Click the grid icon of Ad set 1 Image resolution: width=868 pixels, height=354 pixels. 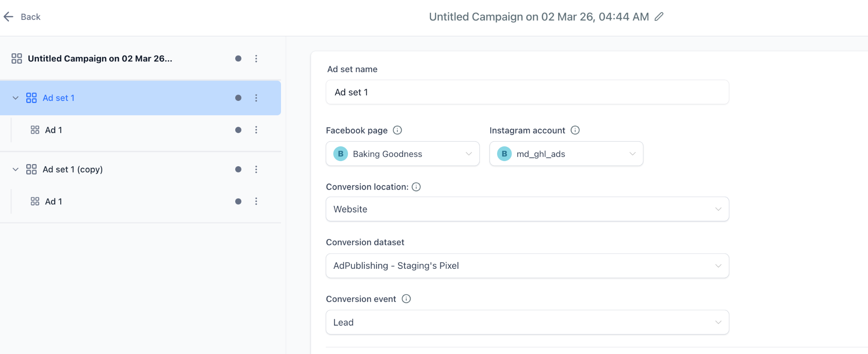31,98
